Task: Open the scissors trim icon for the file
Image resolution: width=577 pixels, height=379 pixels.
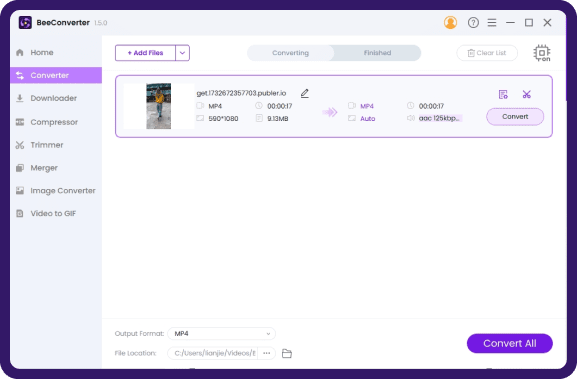Action: click(x=527, y=95)
